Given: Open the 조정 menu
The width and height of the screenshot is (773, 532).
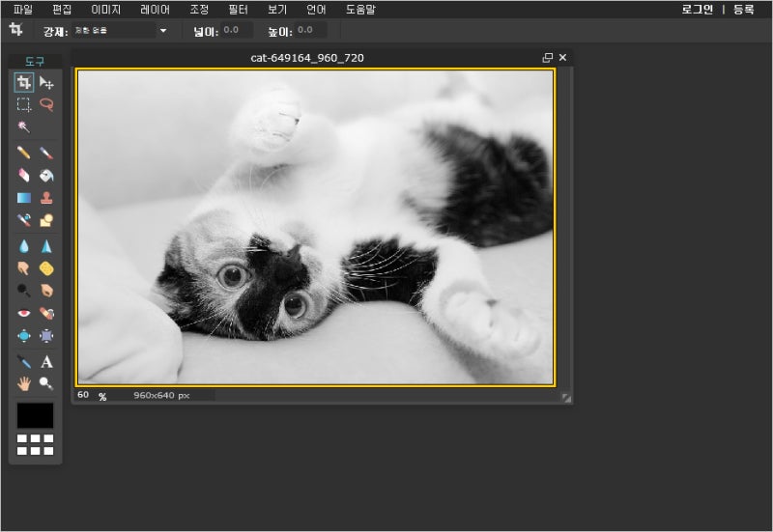Looking at the screenshot, I should point(199,10).
